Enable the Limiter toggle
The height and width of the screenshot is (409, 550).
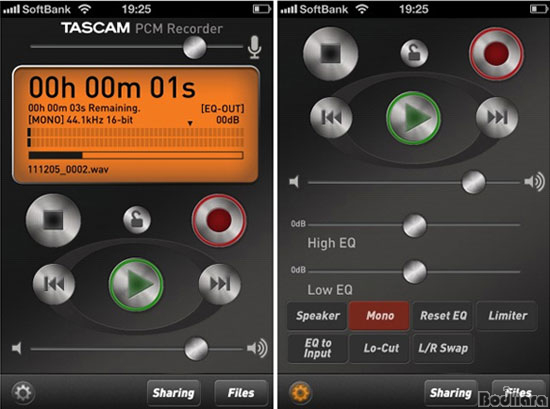[507, 316]
